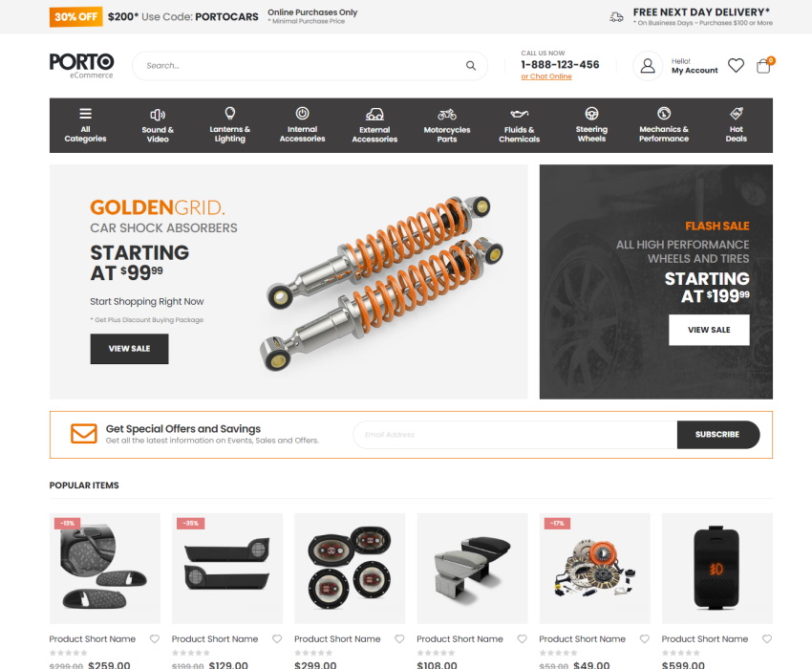
Task: Toggle wishlist heart on last product
Action: [x=767, y=639]
